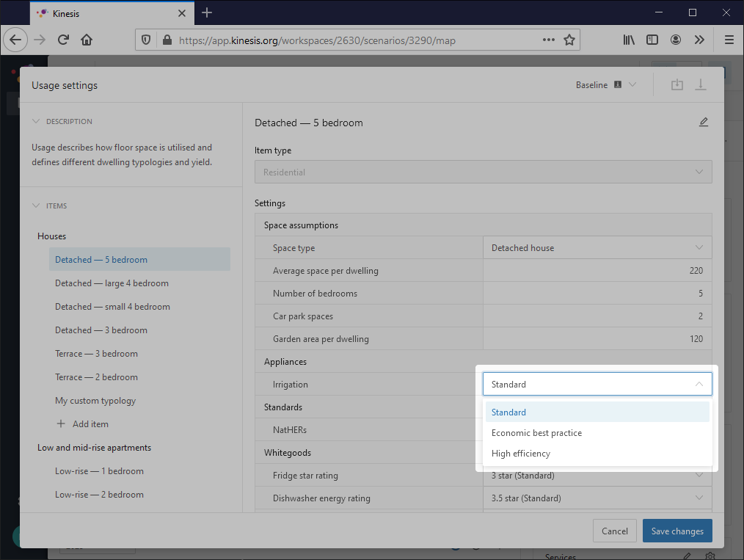This screenshot has height=560, width=744.
Task: Click Cancel button
Action: (x=614, y=531)
